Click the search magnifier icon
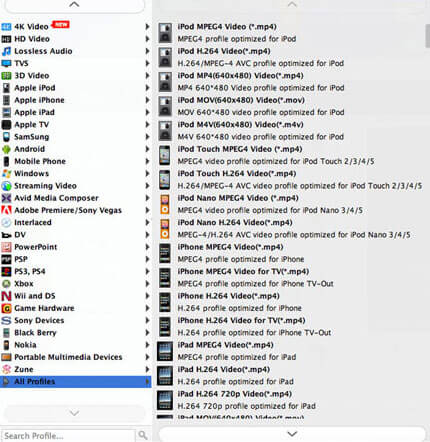Image resolution: width=430 pixels, height=442 pixels. [x=143, y=435]
